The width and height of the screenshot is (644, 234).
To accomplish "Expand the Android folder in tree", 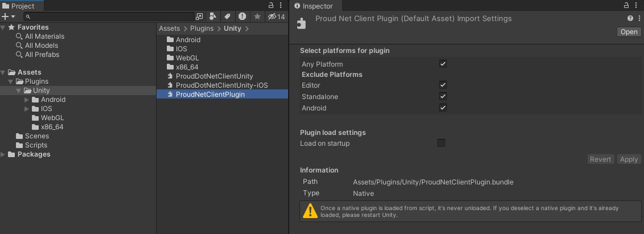I will tap(27, 100).
